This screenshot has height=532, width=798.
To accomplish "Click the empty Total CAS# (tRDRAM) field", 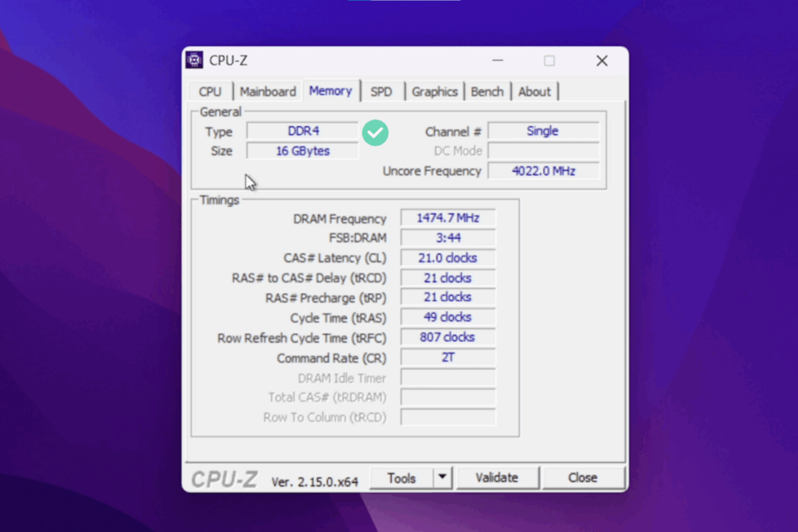I will [x=448, y=396].
